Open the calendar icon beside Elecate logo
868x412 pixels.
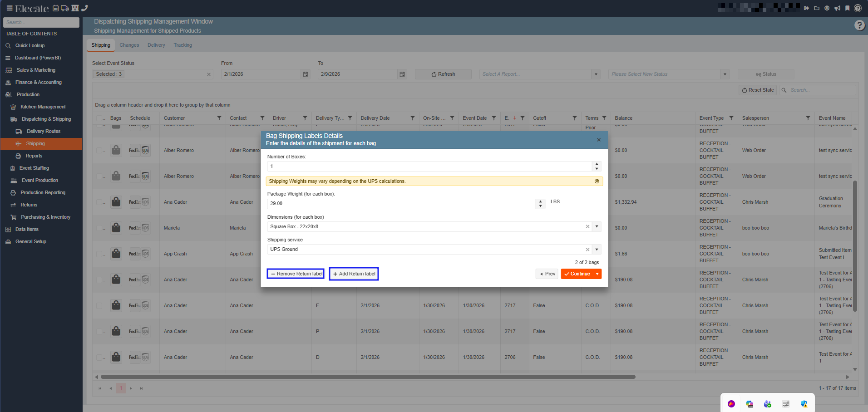point(56,8)
